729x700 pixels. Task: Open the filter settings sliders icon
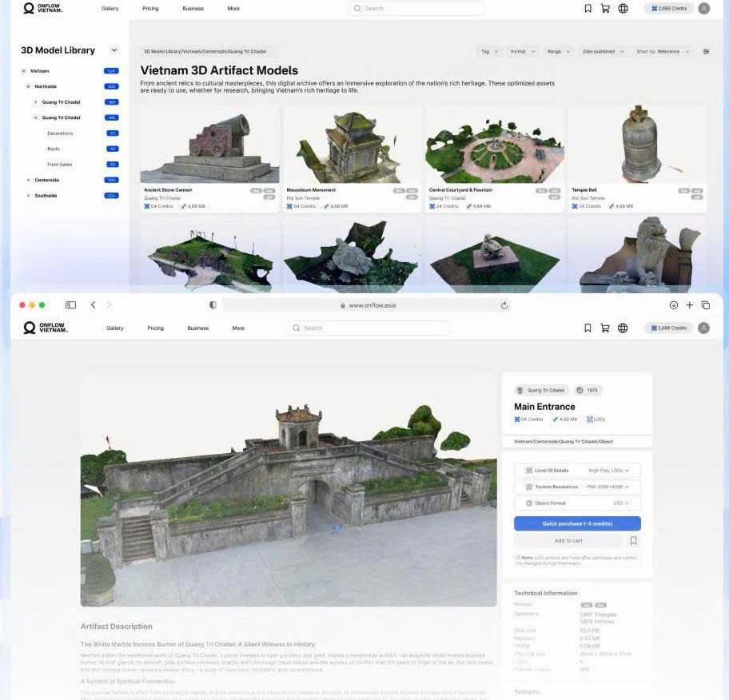pos(707,52)
